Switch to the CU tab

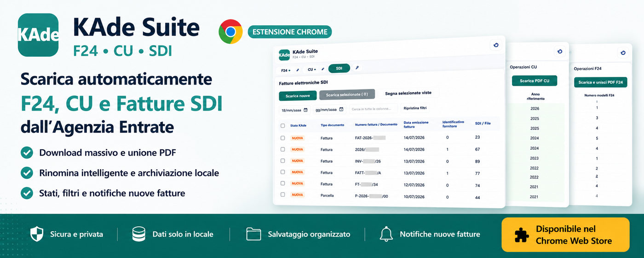(312, 70)
